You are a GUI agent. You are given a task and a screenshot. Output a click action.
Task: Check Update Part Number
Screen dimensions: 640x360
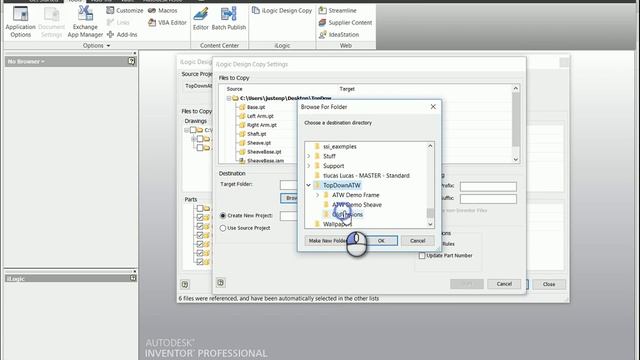coord(422,256)
